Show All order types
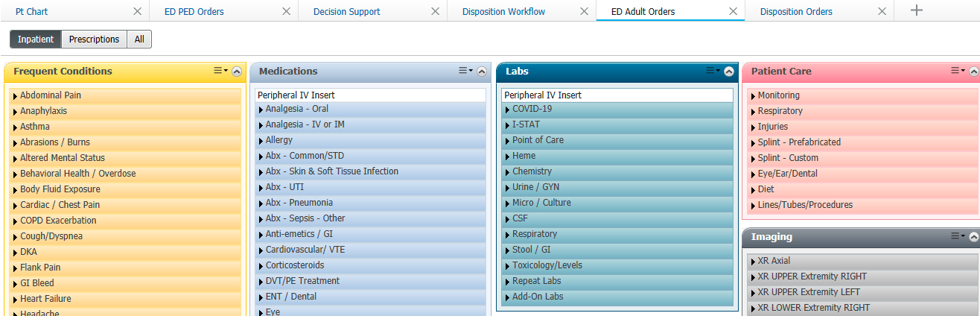The height and width of the screenshot is (316, 980). click(x=139, y=39)
